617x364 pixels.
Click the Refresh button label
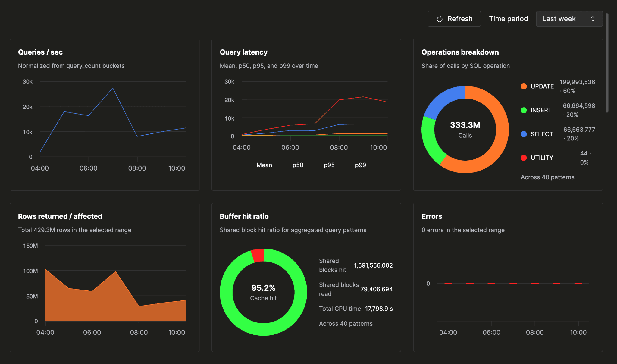tap(460, 19)
